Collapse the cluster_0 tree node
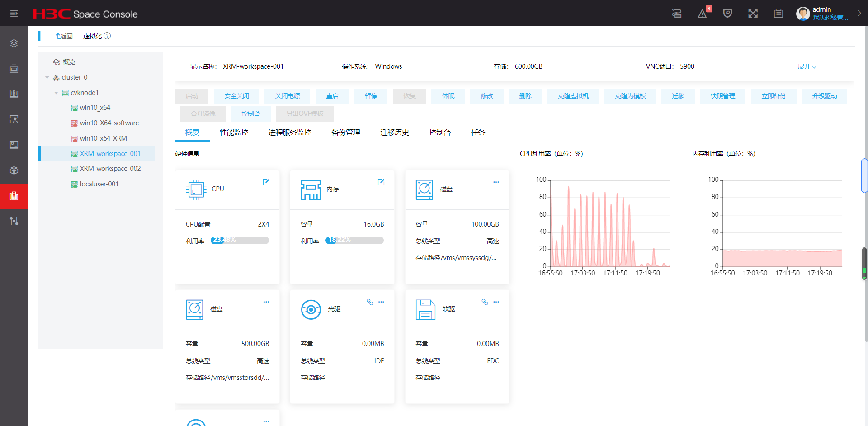This screenshot has height=426, width=868. tap(47, 78)
